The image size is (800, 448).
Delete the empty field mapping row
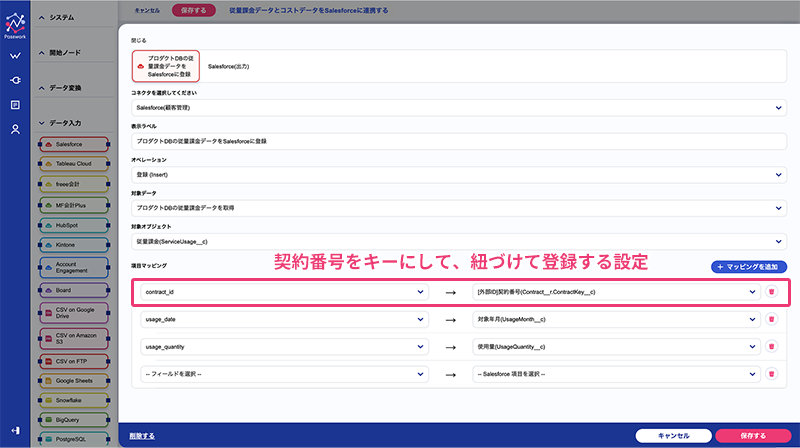coord(771,374)
